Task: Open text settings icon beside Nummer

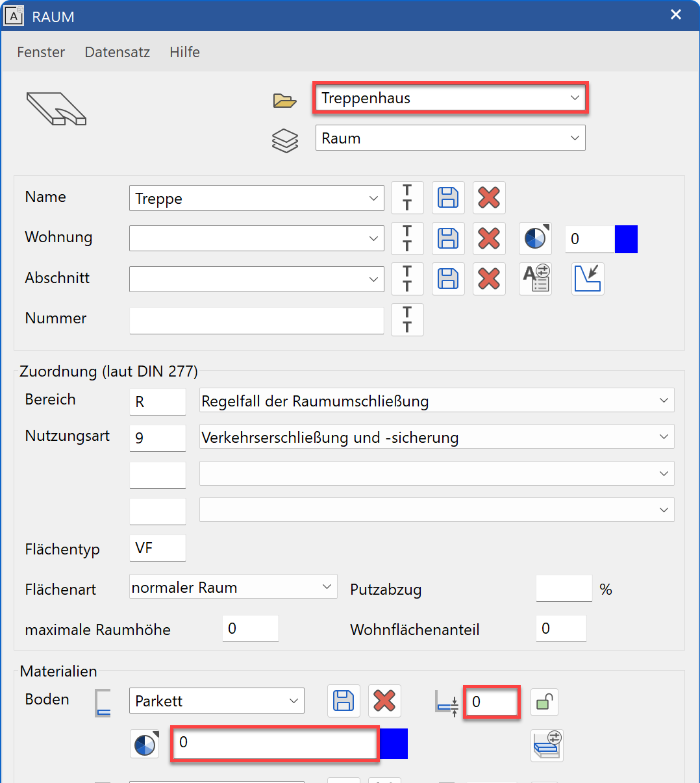Action: tap(407, 319)
